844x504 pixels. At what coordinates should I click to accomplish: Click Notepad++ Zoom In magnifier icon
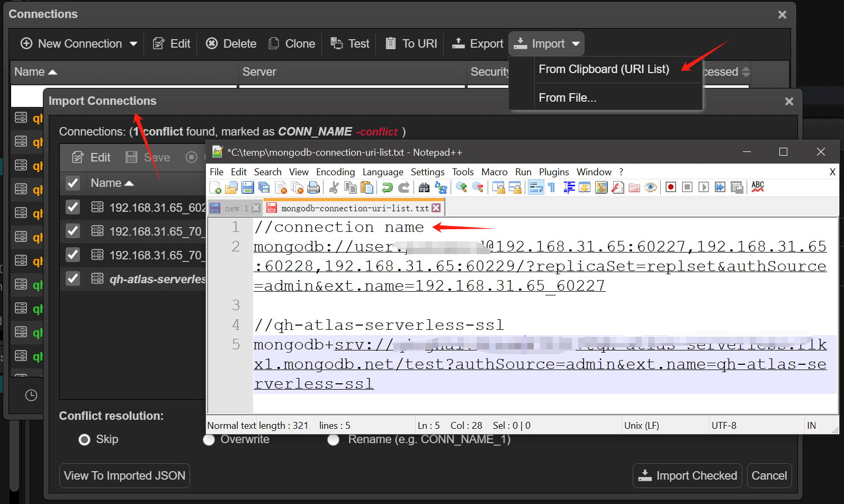461,187
